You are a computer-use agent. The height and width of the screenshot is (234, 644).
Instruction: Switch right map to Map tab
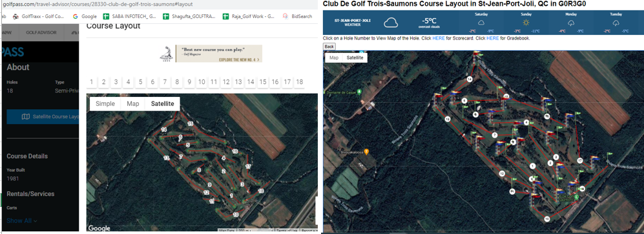tap(334, 58)
